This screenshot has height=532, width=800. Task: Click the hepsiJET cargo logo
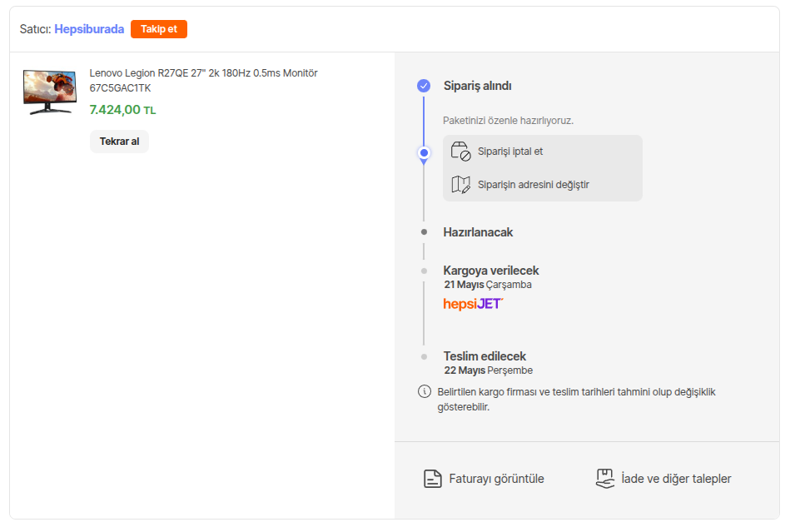tap(473, 304)
